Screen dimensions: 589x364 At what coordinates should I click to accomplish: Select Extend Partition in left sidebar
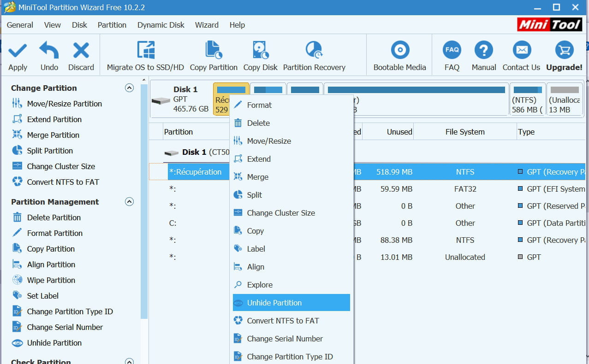[x=54, y=119]
